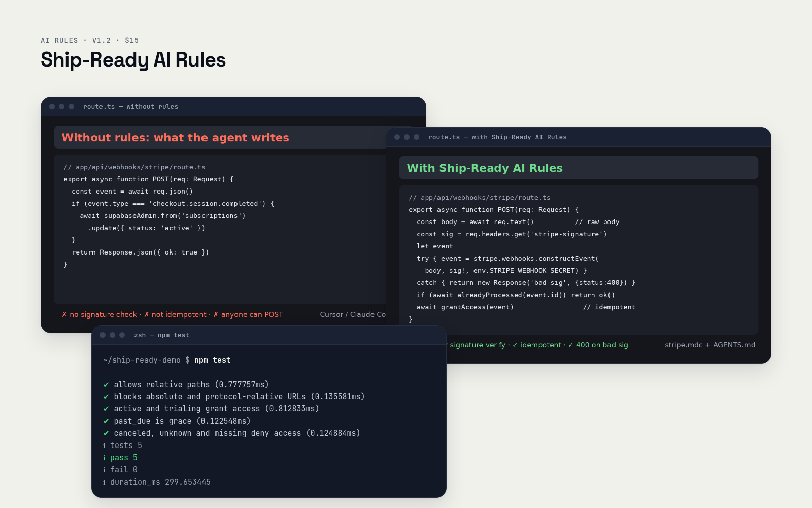Select the 'body, sig!, env.STRIPE_WEBHOOK_SECRET) }' line

506,271
